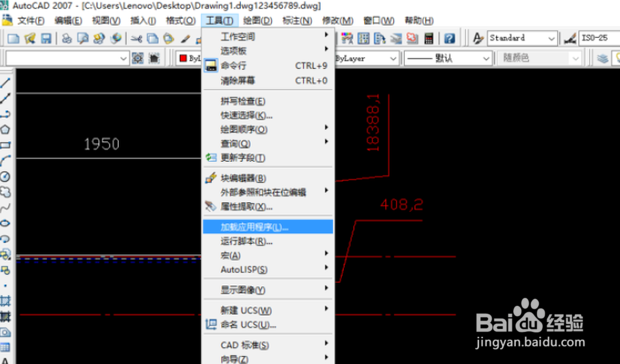This screenshot has height=364, width=620.
Task: Click the Open file icon
Action: click(30, 38)
